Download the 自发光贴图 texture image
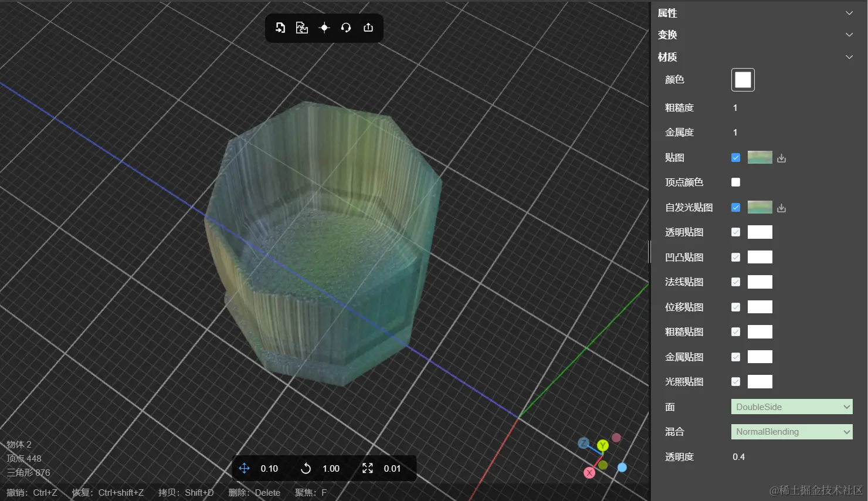The image size is (868, 501). point(781,208)
